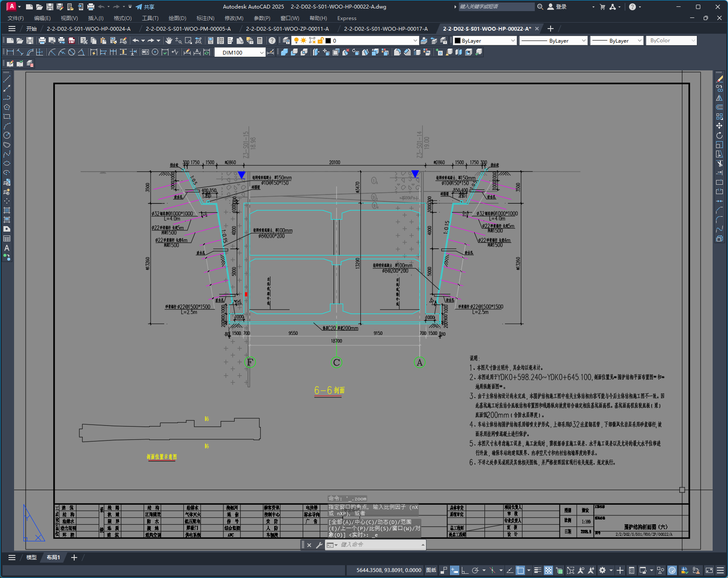Viewport: 728px width, 578px height.
Task: Open the 标注(N) menu
Action: [x=205, y=18]
